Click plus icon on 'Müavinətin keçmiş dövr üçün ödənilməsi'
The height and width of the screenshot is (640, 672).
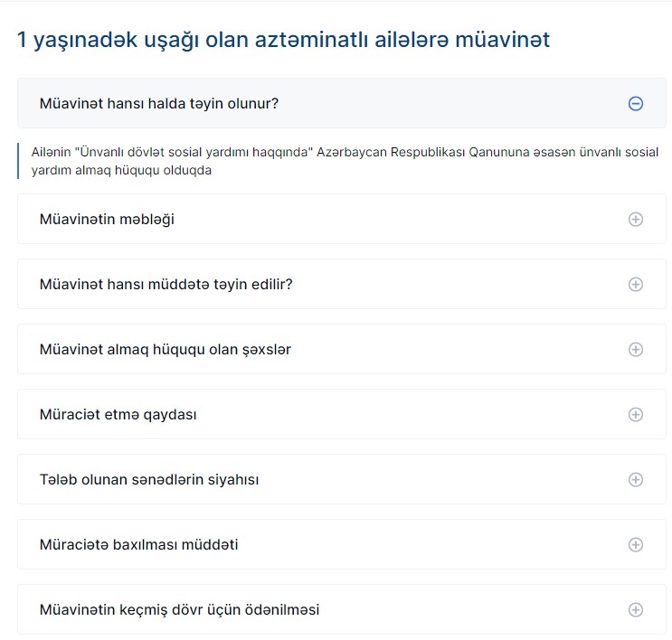coord(635,610)
